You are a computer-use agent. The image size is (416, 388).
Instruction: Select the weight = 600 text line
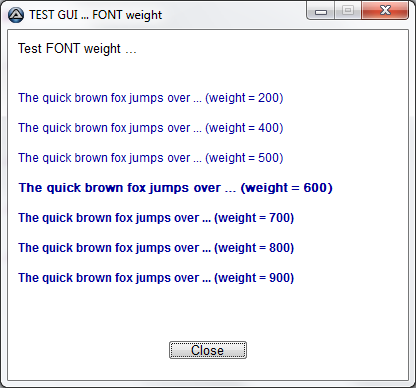175,188
